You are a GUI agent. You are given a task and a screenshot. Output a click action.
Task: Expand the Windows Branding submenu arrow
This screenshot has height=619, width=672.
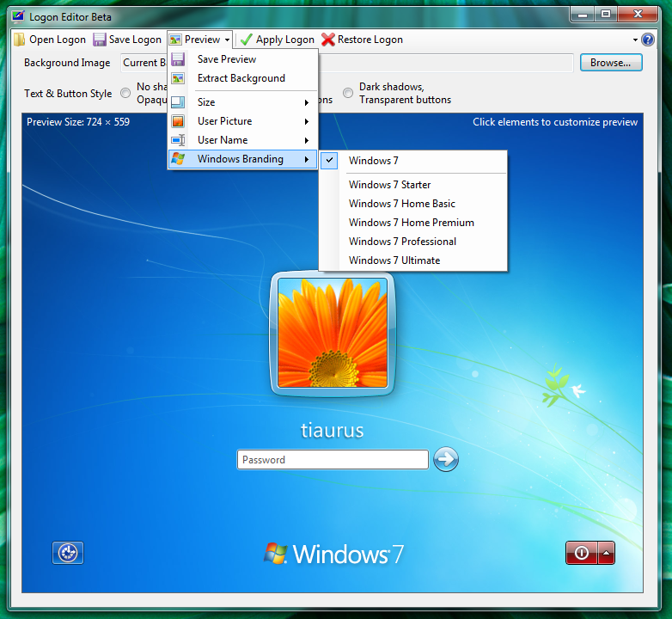[307, 159]
